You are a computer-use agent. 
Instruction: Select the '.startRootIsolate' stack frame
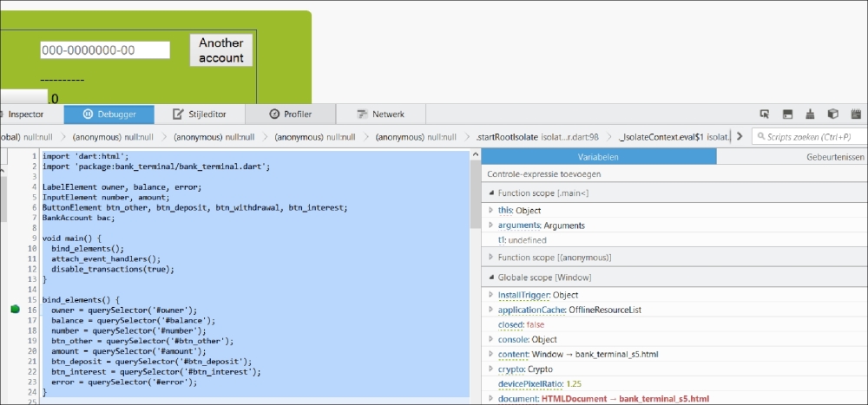pos(537,137)
